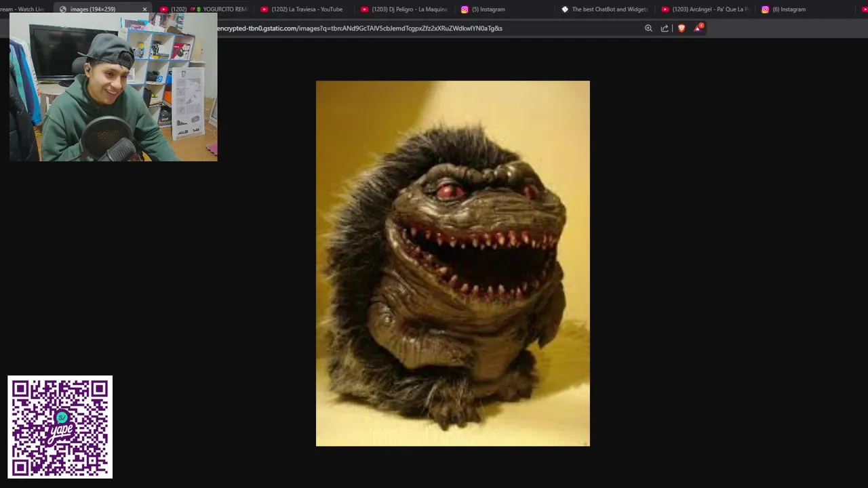Click the Instagram favicon on (6) Instagram tab

(x=766, y=9)
